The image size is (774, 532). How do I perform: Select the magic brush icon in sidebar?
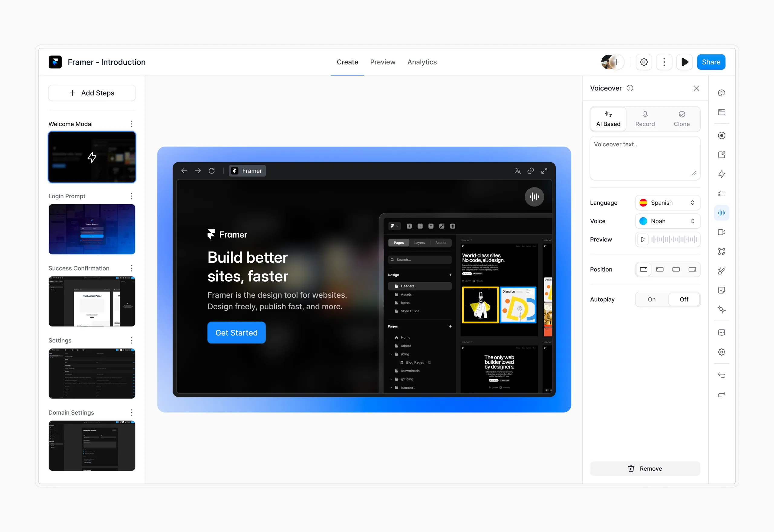click(721, 271)
